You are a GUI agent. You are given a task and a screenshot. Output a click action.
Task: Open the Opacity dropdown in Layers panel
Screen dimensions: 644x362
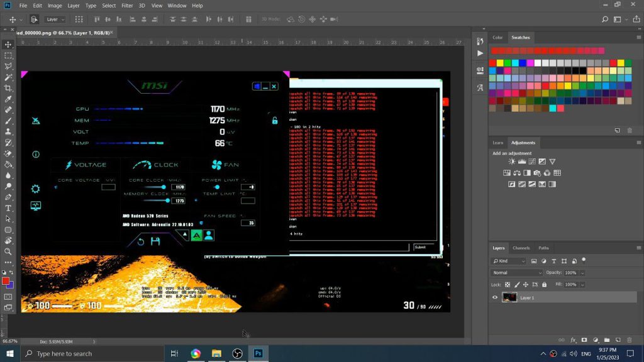[582, 273]
